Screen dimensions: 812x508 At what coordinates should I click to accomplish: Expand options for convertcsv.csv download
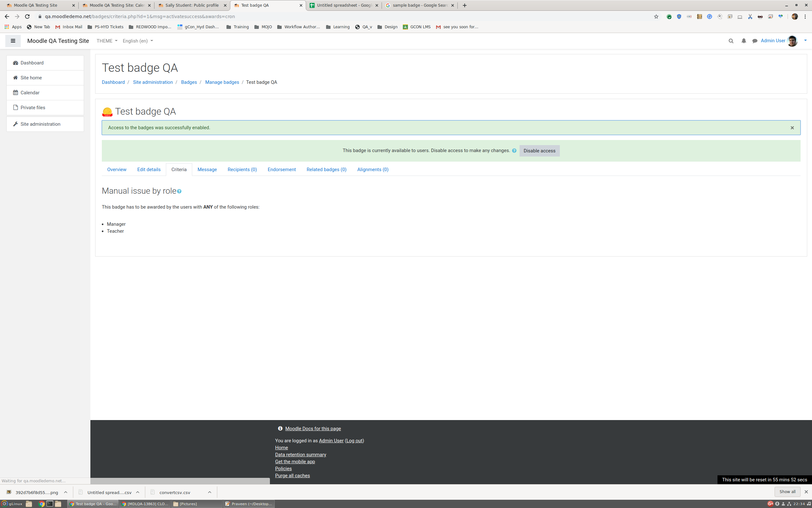coord(209,492)
